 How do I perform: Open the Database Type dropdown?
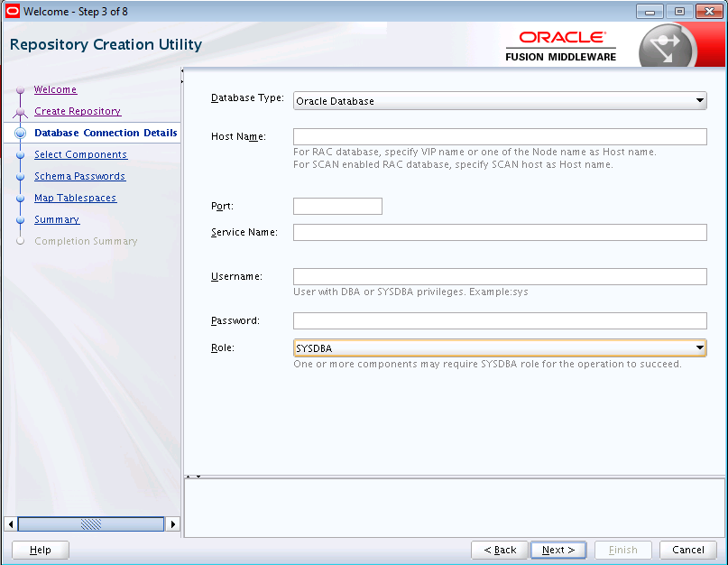coord(500,101)
